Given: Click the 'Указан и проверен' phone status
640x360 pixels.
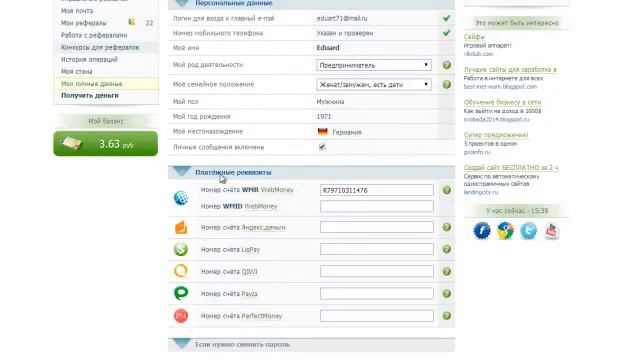Looking at the screenshot, I should point(345,33).
